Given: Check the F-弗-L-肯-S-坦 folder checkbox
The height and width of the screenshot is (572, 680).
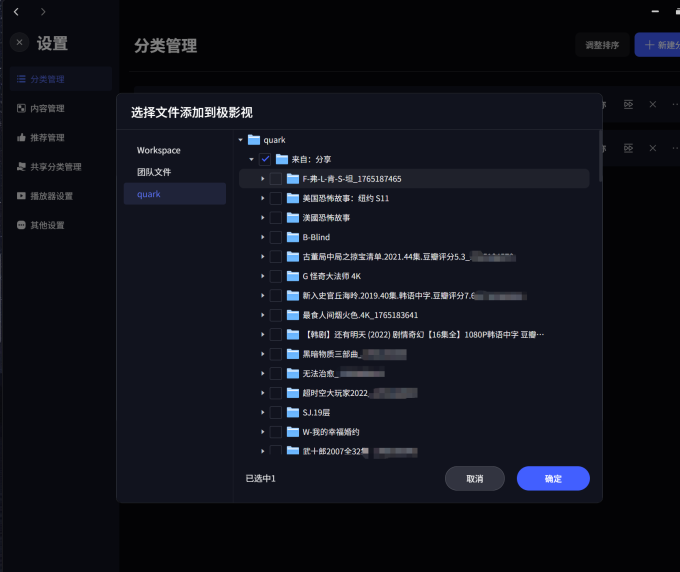Looking at the screenshot, I should coord(276,179).
